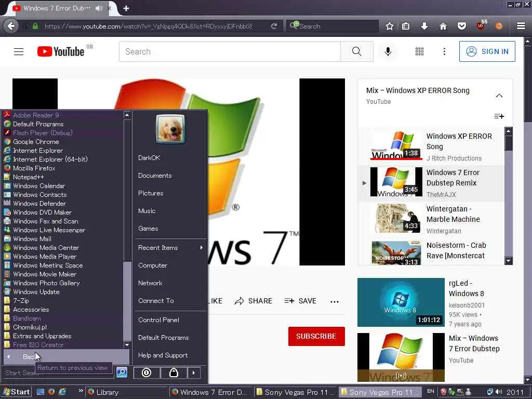Launch Internet Explorer from quick launch
532x399 pixels.
[x=62, y=392]
